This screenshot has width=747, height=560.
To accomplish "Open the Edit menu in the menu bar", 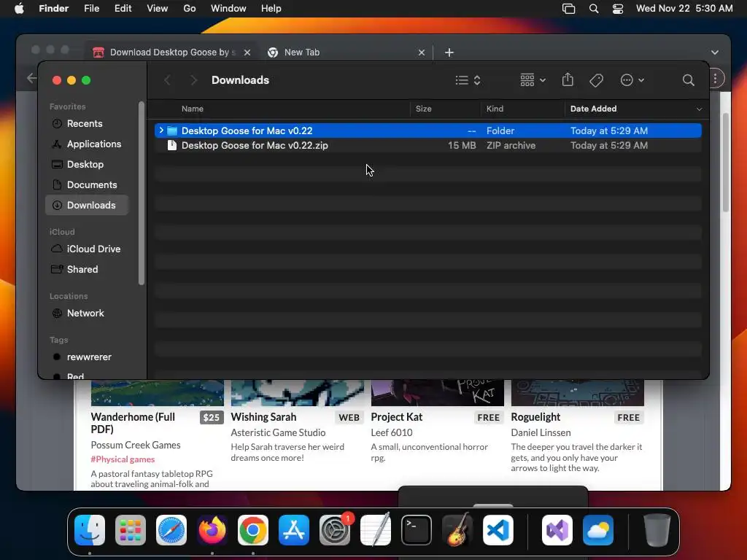I will point(123,9).
